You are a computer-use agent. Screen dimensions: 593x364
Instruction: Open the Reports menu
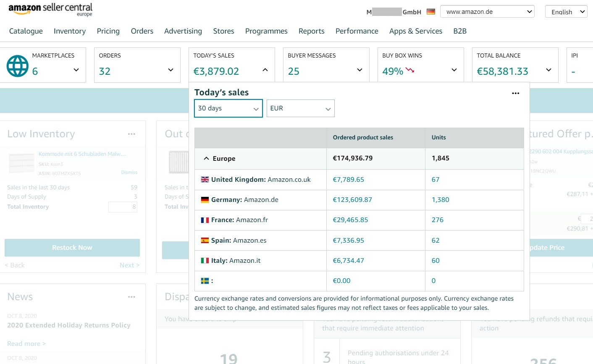pyautogui.click(x=311, y=31)
